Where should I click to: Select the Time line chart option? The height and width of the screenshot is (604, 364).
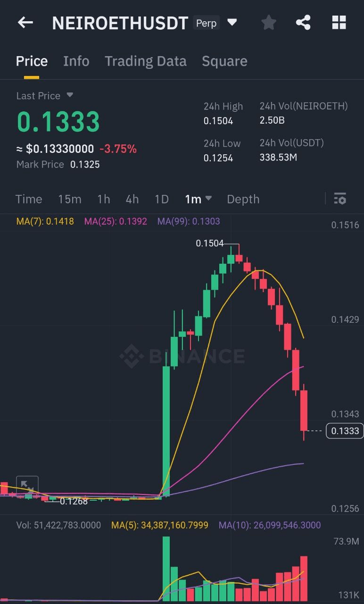coord(29,199)
